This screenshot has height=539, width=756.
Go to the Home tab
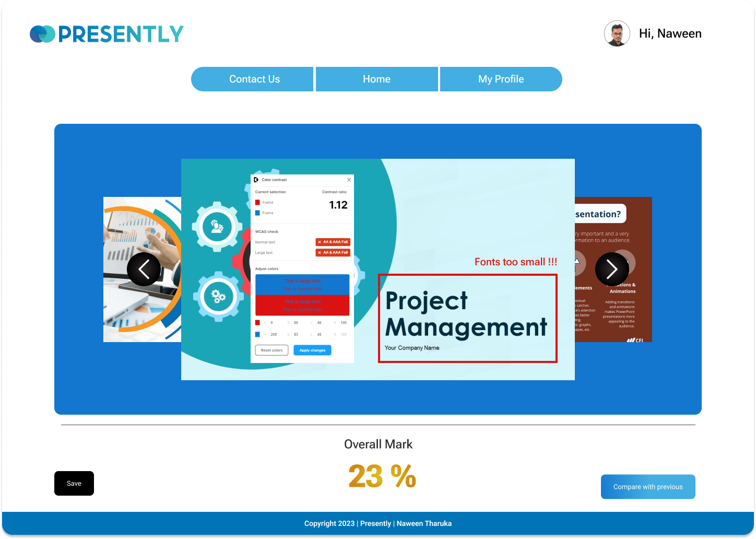[x=376, y=79]
